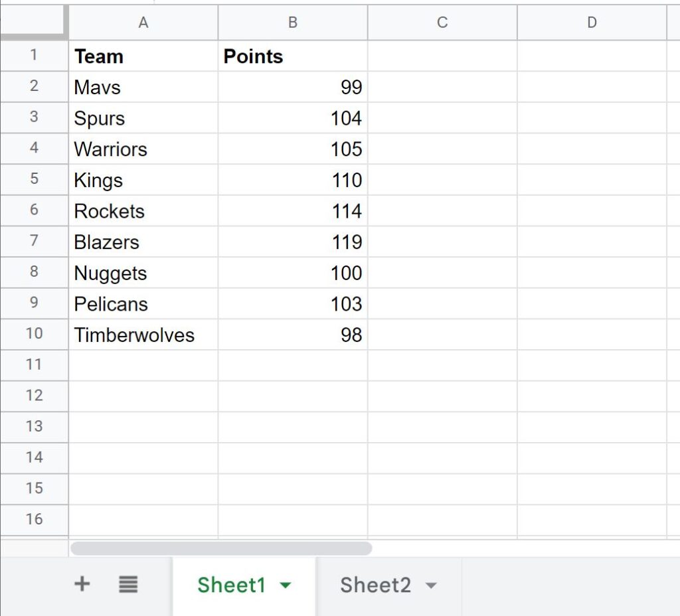Switch to the Sheet2 tab
Viewport: 680px width, 616px height.
[x=376, y=584]
